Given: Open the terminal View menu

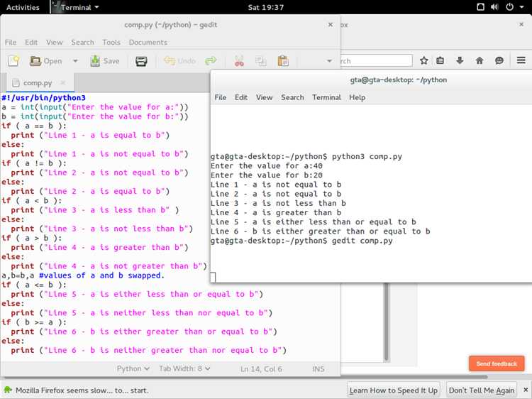Looking at the screenshot, I should click(x=265, y=97).
